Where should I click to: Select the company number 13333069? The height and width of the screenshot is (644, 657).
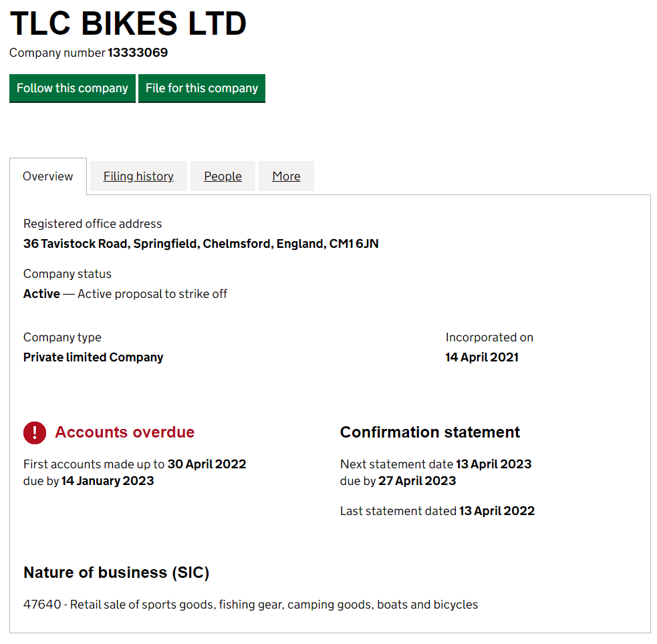[138, 53]
